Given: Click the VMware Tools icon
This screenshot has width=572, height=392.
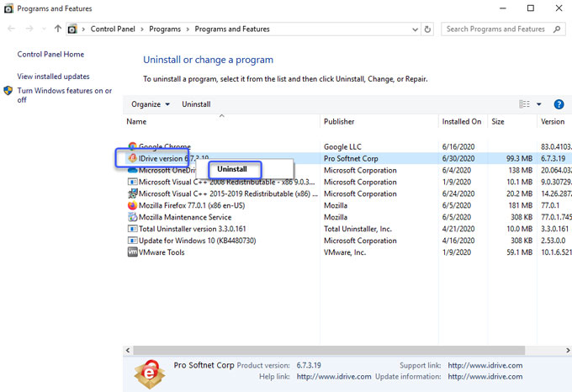Looking at the screenshot, I should [132, 252].
